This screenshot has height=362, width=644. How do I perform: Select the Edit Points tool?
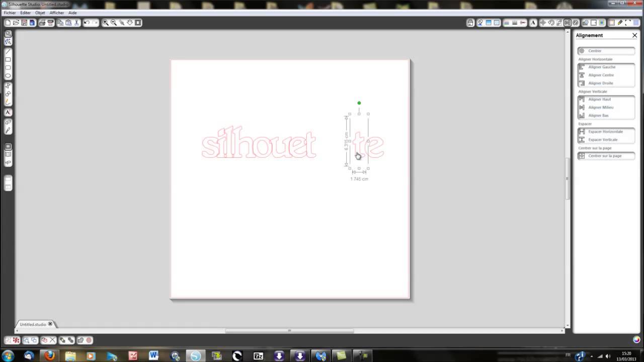[8, 42]
